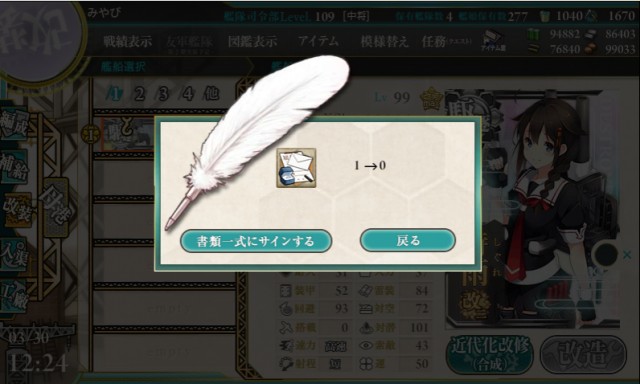Viewport: 640px width, 384px height.
Task: Switch to fleet tab 2
Action: point(140,94)
